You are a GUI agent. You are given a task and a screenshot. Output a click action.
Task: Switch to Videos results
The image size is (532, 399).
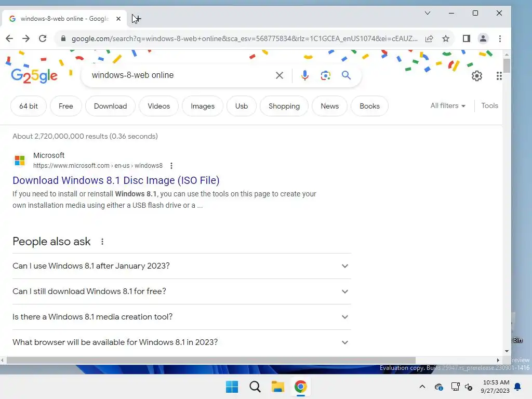point(159,106)
